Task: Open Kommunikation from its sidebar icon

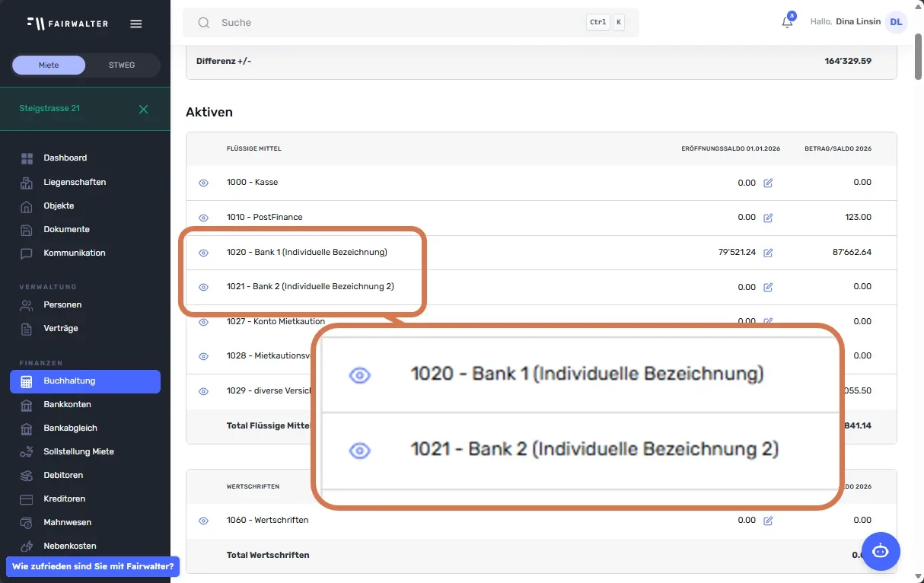Action: point(27,253)
